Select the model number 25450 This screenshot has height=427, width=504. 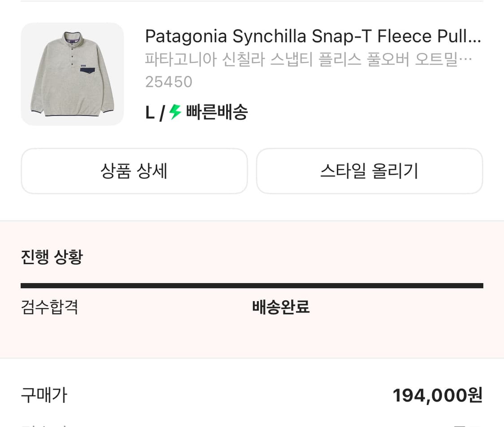(168, 82)
